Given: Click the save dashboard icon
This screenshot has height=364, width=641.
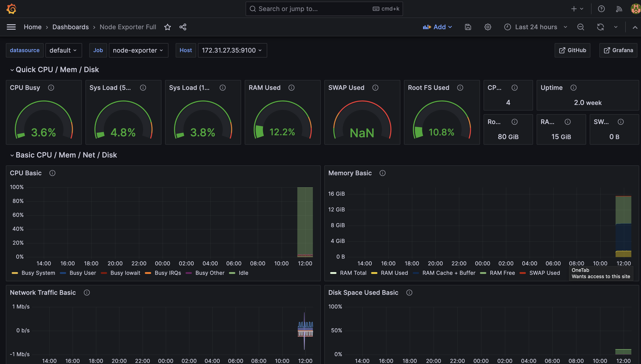Looking at the screenshot, I should coord(468,27).
